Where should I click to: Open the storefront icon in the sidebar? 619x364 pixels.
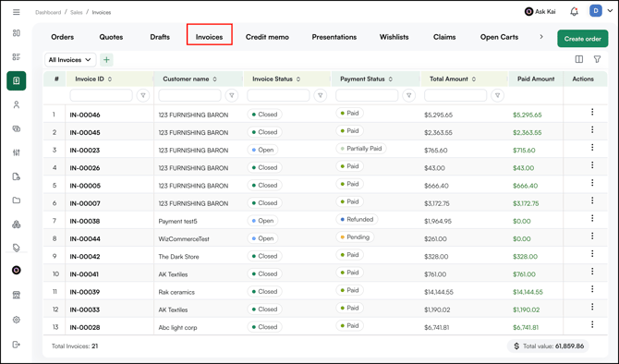(17, 295)
